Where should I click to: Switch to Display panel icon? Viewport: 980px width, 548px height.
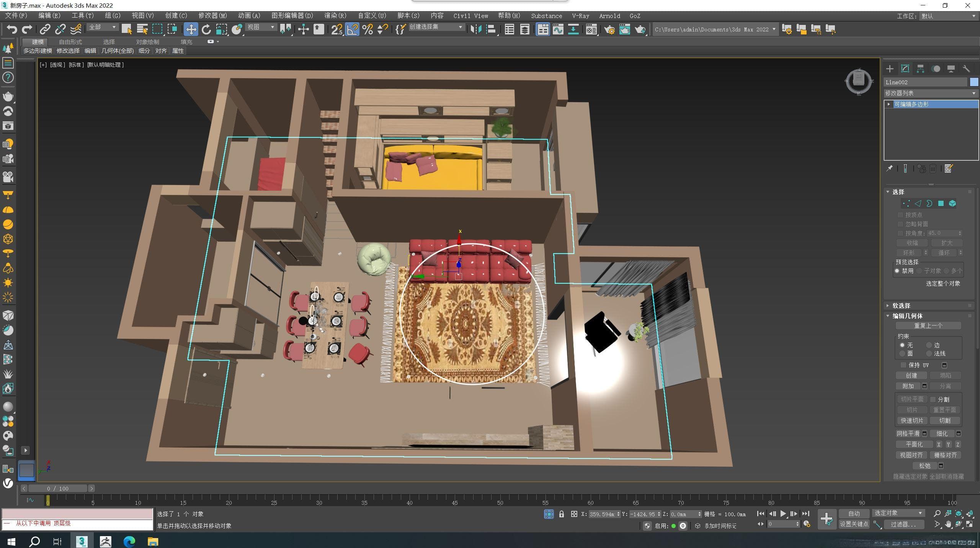(x=951, y=69)
